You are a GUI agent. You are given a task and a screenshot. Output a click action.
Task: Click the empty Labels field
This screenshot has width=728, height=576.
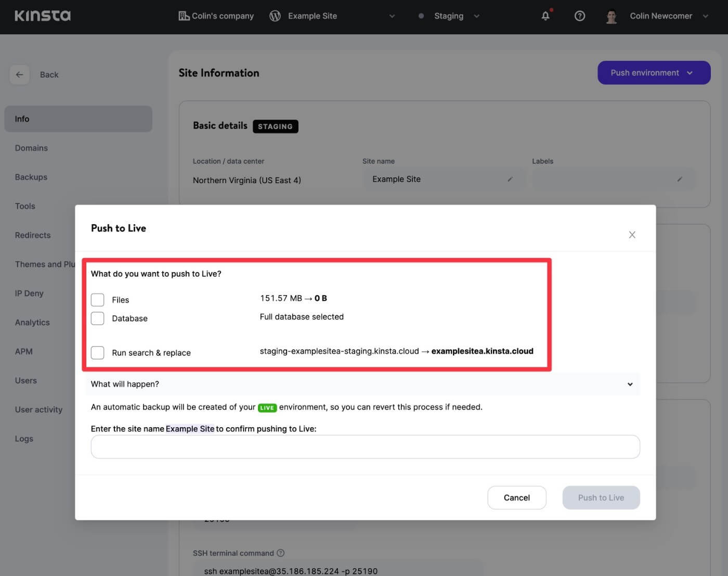click(x=614, y=179)
